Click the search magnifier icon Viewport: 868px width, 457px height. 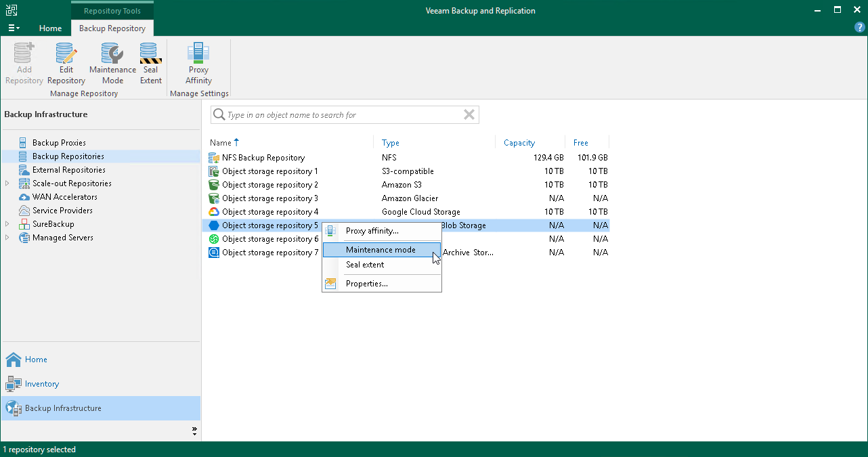219,115
